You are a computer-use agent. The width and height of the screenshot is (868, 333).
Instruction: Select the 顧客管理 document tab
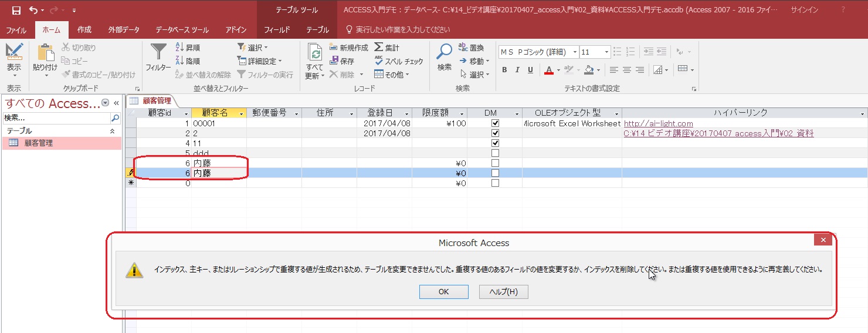point(151,101)
